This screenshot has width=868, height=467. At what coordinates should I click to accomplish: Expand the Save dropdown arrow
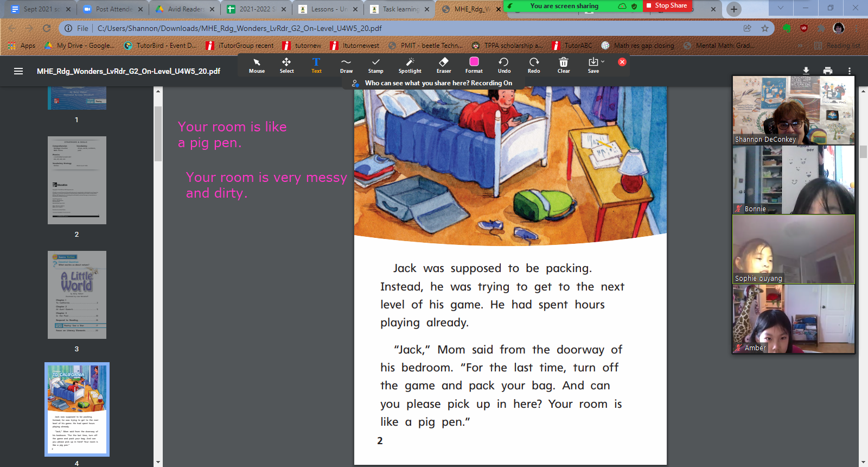tap(603, 61)
